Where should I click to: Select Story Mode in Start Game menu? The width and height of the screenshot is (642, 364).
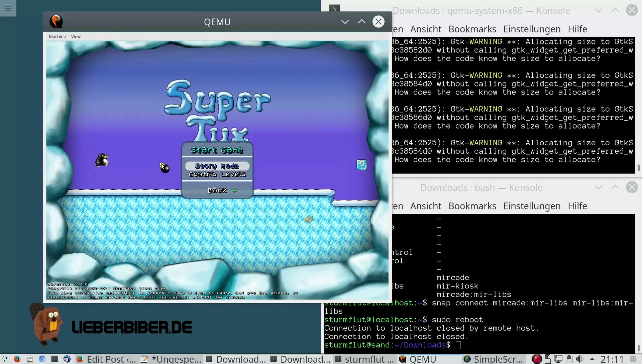coord(217,166)
